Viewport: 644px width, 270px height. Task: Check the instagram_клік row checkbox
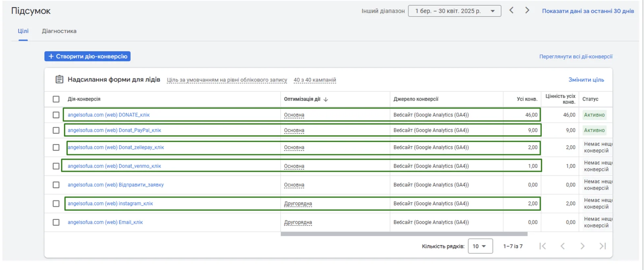pos(56,204)
